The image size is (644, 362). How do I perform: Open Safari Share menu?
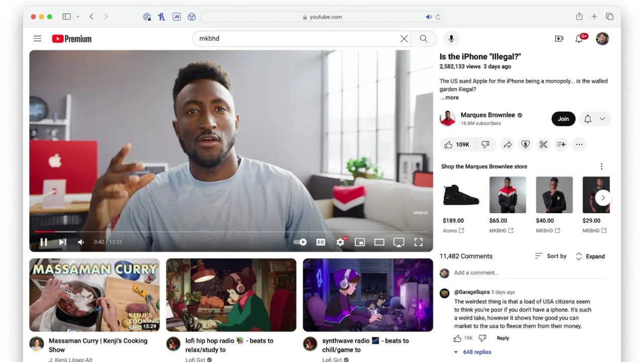(x=579, y=17)
